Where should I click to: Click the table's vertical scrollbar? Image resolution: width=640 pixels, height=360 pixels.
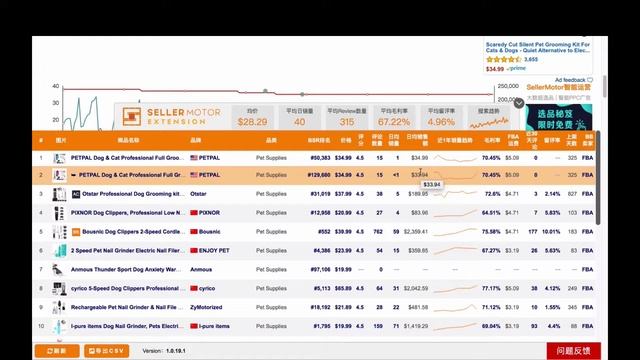[x=598, y=178]
